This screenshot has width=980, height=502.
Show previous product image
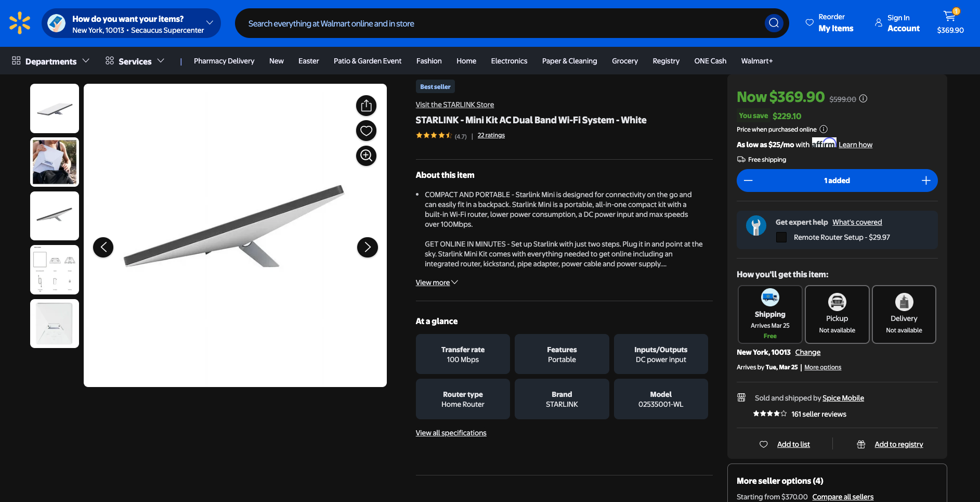(103, 247)
